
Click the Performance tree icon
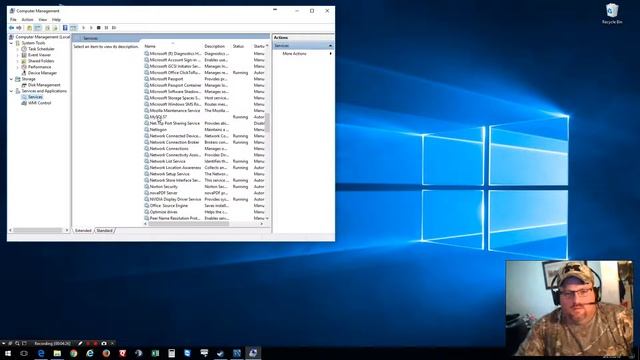click(24, 67)
